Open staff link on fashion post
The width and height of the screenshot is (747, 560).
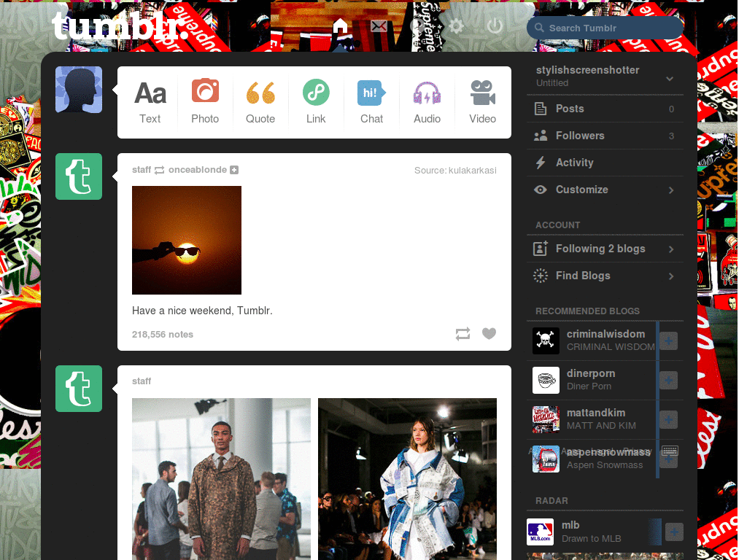click(x=142, y=381)
